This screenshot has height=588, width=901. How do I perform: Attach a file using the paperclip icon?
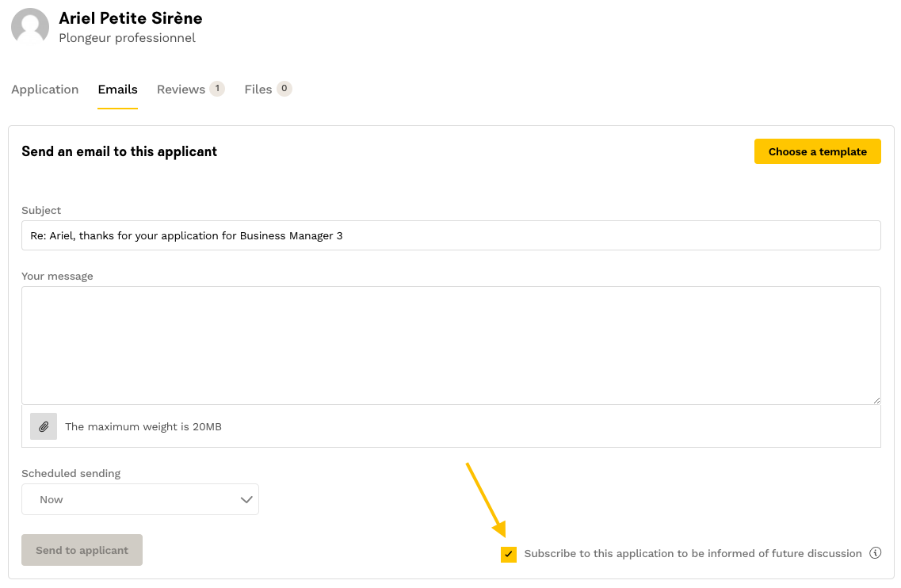pyautogui.click(x=44, y=426)
